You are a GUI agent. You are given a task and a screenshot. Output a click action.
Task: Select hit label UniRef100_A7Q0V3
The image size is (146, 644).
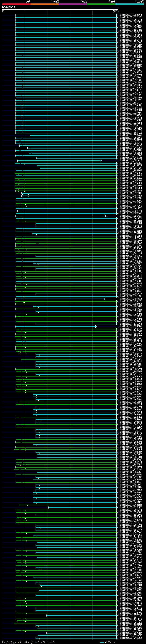point(131,246)
